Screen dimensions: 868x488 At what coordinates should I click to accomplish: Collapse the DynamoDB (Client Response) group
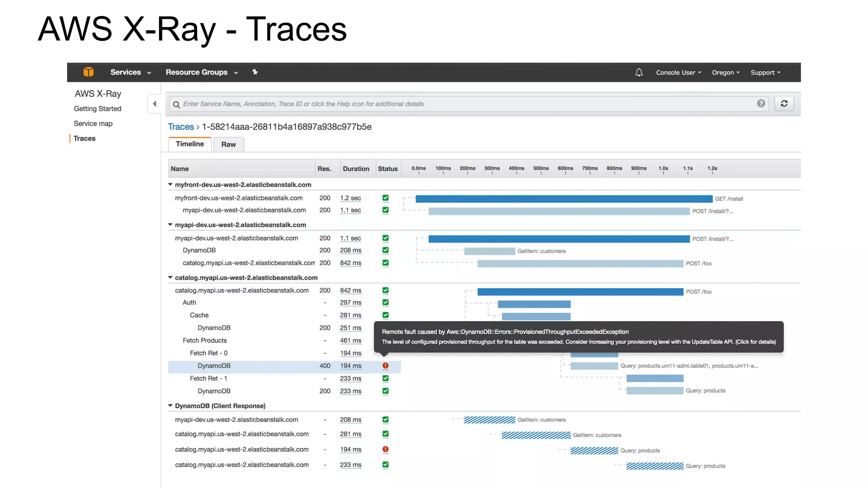click(170, 406)
